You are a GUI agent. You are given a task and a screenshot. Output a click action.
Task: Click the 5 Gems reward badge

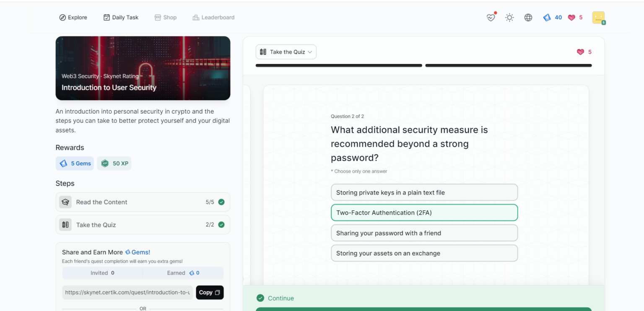(75, 163)
